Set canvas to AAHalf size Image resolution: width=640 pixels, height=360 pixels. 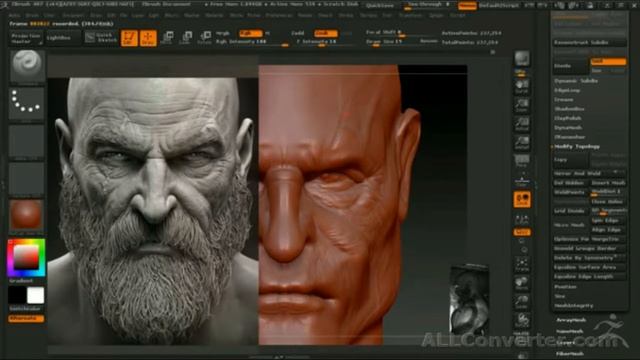pyautogui.click(x=522, y=143)
